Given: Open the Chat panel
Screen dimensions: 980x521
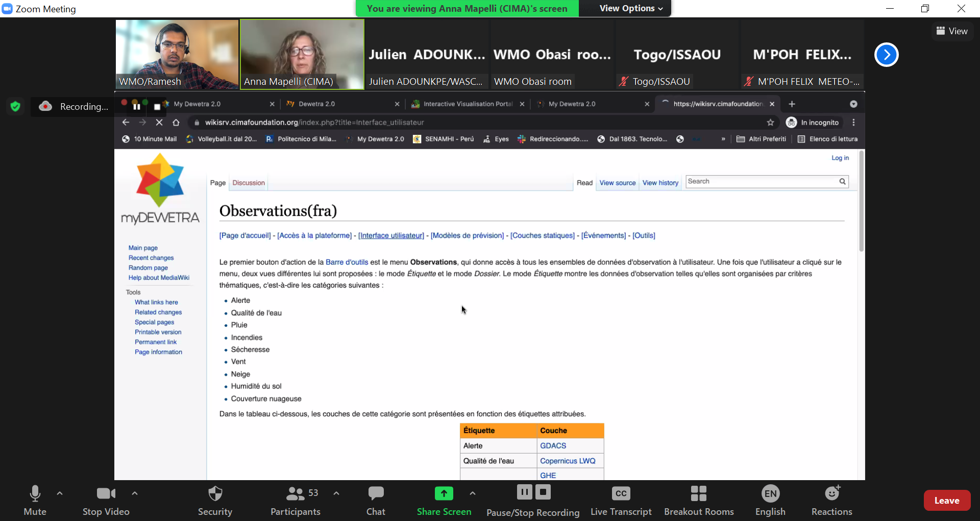Looking at the screenshot, I should 376,501.
